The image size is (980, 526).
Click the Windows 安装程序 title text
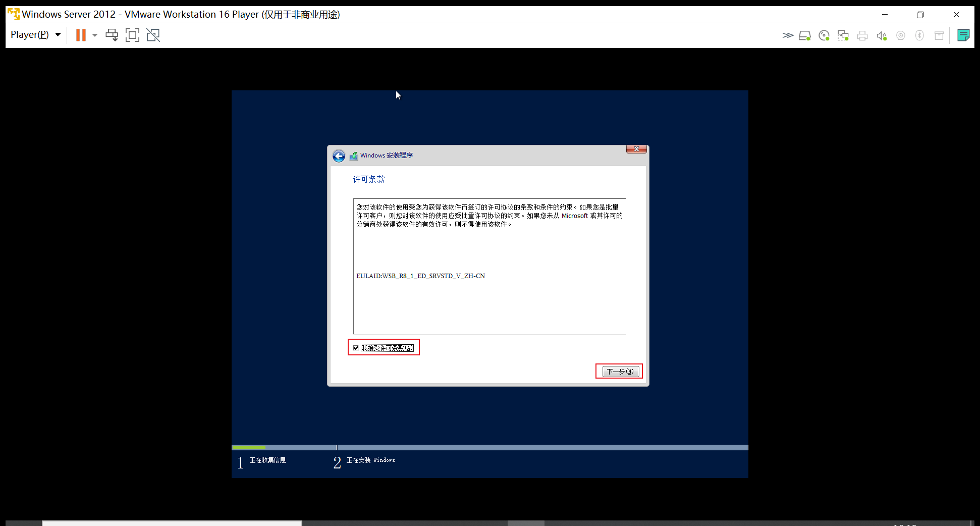click(387, 155)
